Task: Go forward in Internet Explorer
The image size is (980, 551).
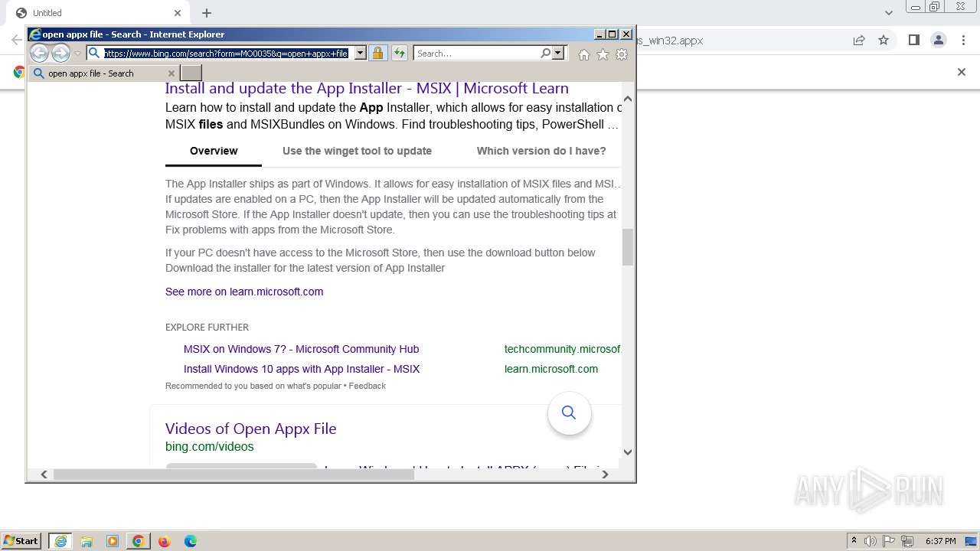Action: tap(60, 53)
